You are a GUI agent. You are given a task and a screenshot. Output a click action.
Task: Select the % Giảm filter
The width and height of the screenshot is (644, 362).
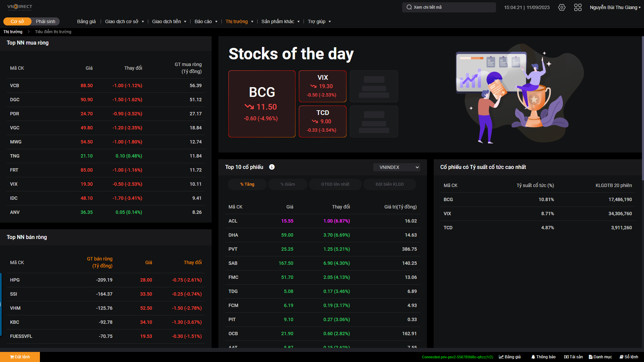pos(288,184)
